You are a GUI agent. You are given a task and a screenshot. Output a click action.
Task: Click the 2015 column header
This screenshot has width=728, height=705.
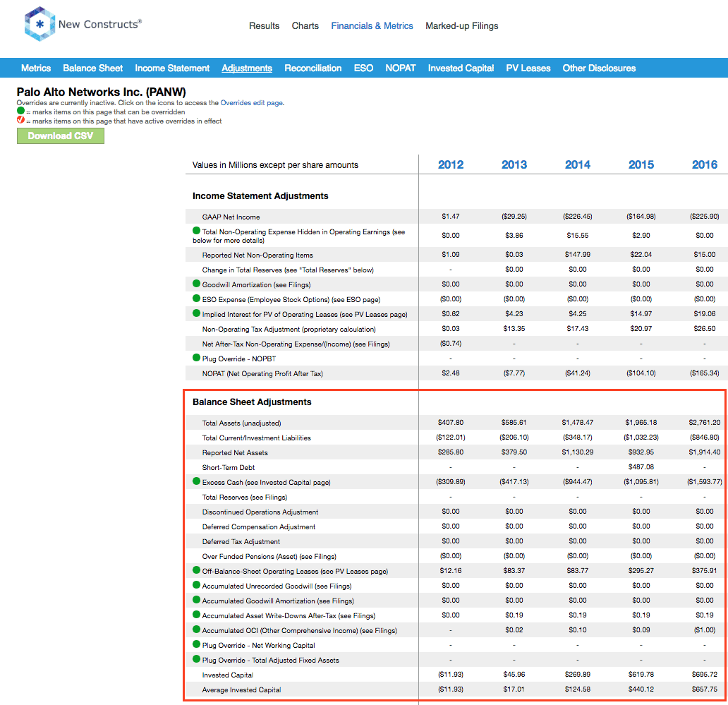point(641,165)
